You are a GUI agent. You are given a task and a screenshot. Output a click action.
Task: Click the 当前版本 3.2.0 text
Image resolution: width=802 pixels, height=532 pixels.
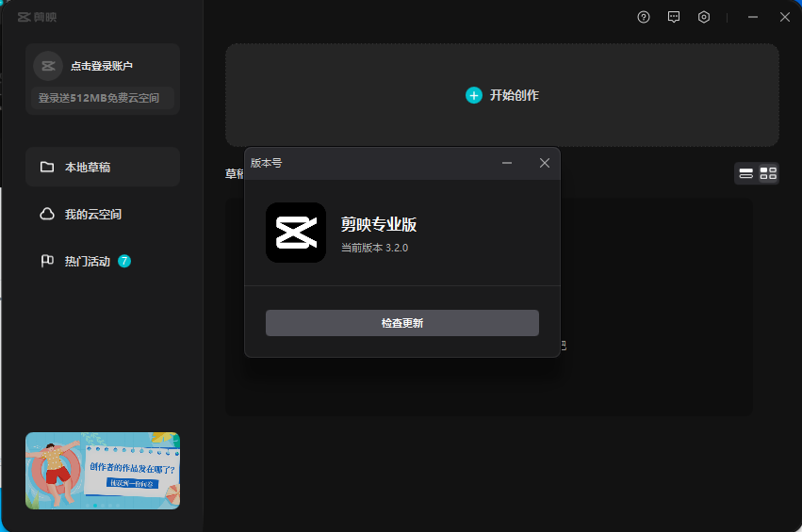374,248
